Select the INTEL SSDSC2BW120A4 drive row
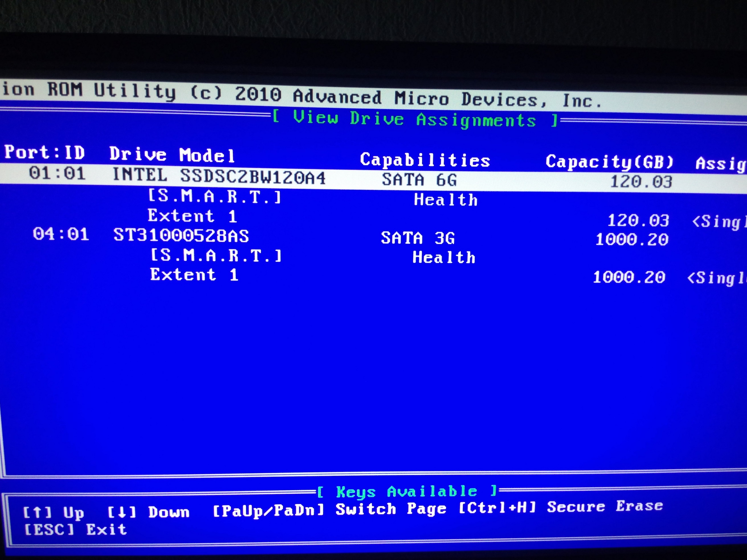The width and height of the screenshot is (747, 560). [x=219, y=177]
